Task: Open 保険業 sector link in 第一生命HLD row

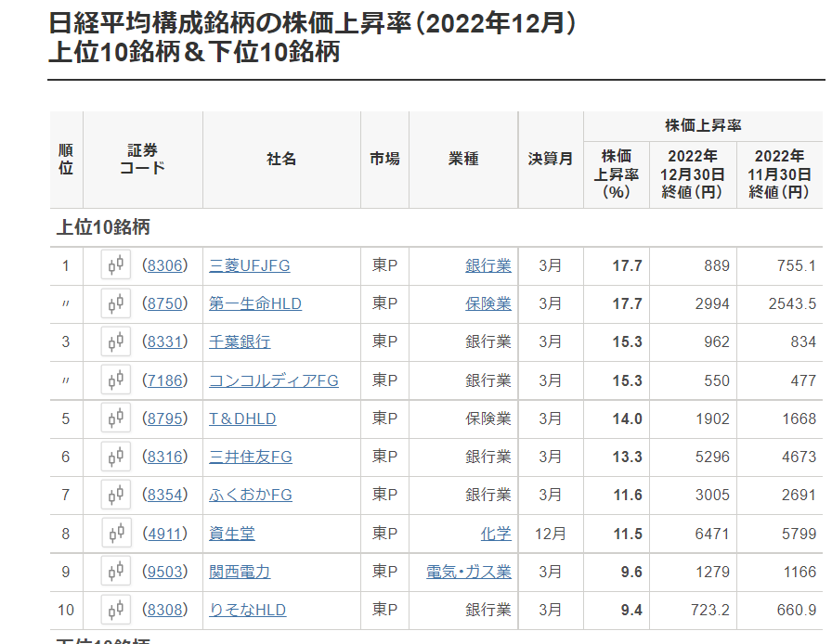Action: 488,303
